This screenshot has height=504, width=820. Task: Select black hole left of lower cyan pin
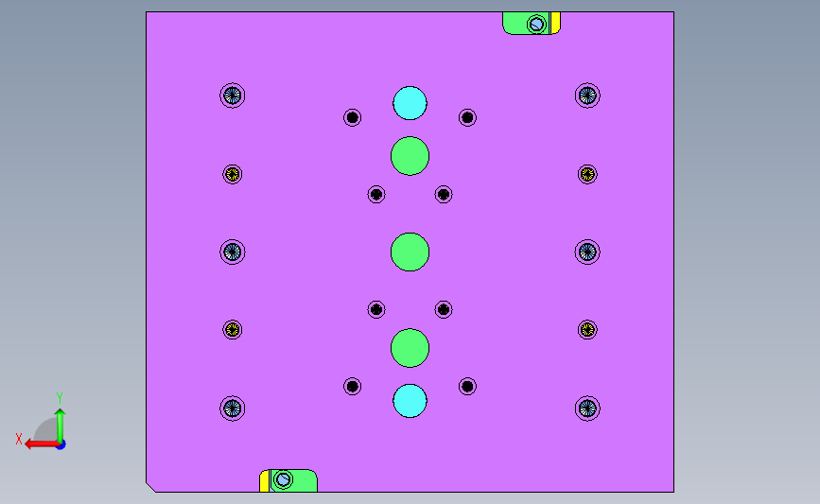click(353, 387)
